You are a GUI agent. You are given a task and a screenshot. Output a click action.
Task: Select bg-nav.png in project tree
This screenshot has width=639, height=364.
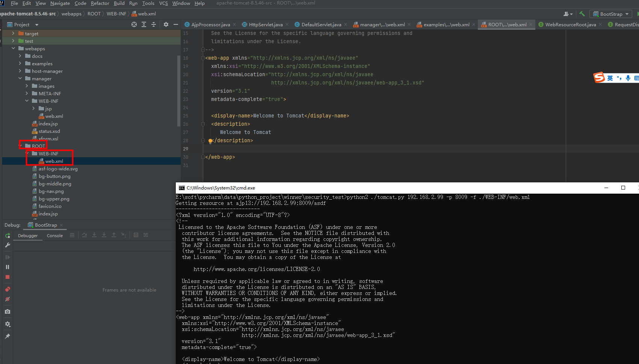tap(51, 191)
